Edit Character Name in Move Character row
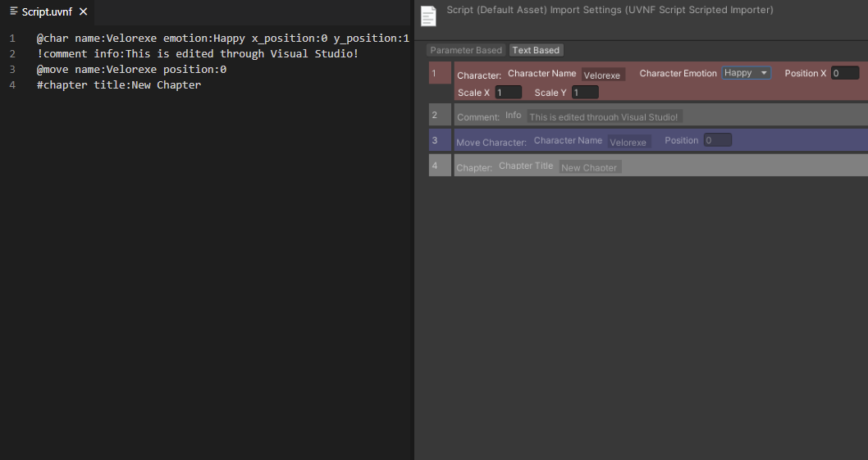Image resolution: width=868 pixels, height=460 pixels. [629, 142]
